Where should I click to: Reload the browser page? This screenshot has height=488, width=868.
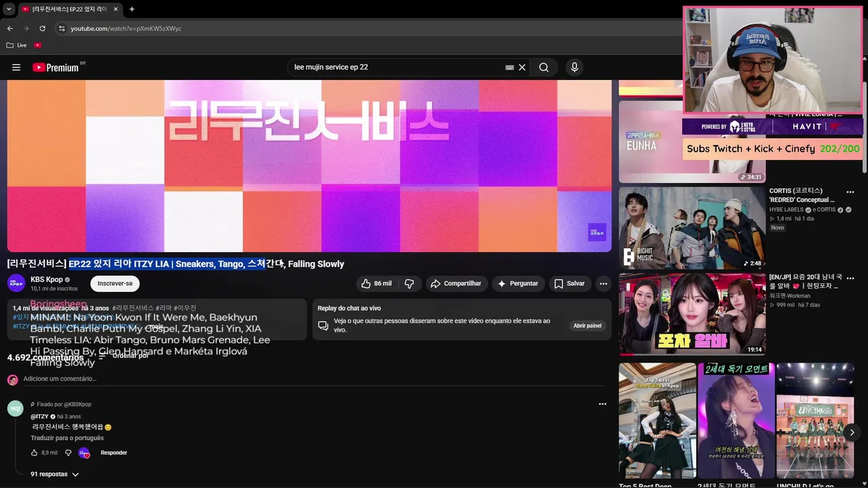42,28
